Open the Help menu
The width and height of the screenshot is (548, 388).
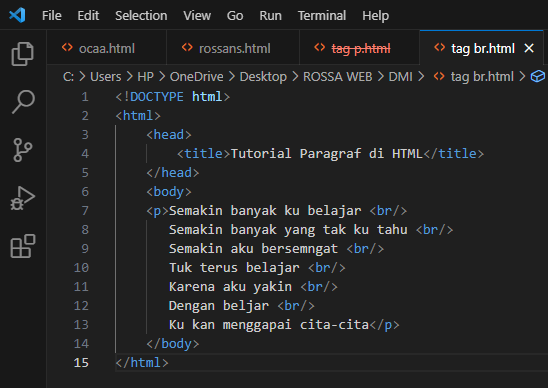tap(375, 15)
